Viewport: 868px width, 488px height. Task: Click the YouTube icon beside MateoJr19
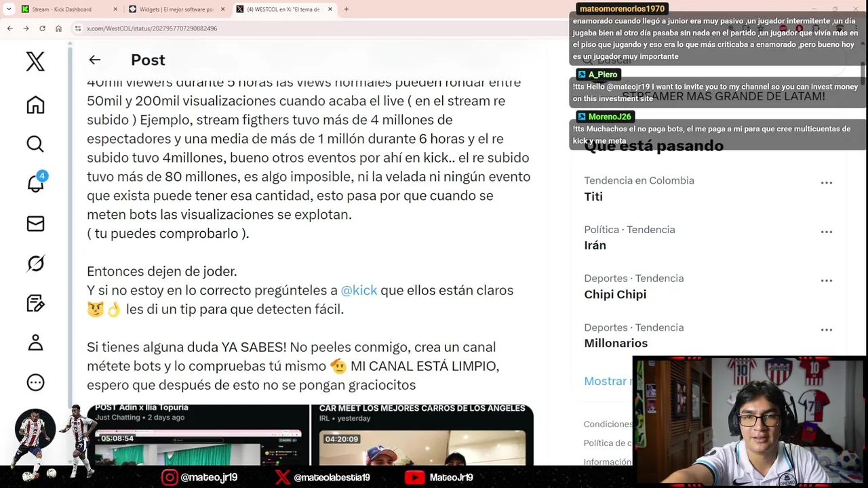(414, 477)
